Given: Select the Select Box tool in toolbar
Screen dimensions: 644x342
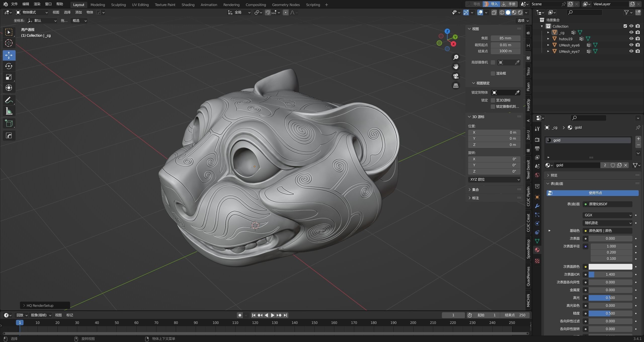Looking at the screenshot, I should (x=9, y=32).
